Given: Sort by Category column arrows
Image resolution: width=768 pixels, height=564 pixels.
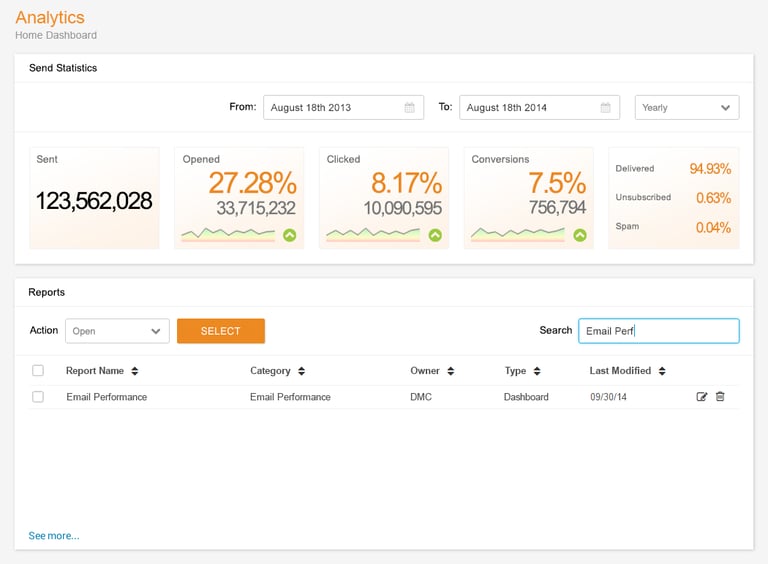Looking at the screenshot, I should point(301,371).
